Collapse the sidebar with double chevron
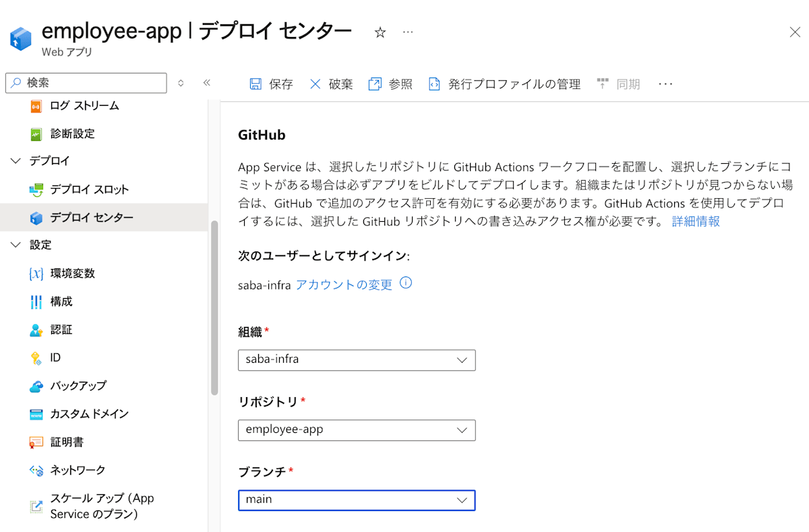809x532 pixels. click(x=207, y=83)
